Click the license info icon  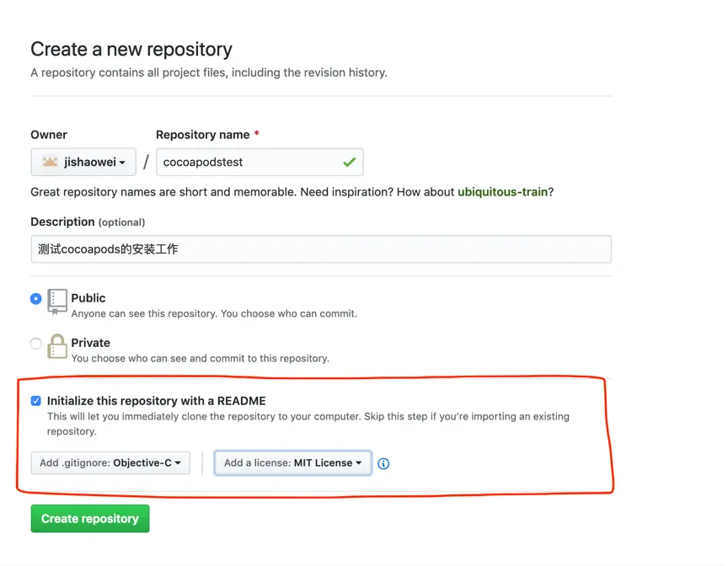point(383,463)
